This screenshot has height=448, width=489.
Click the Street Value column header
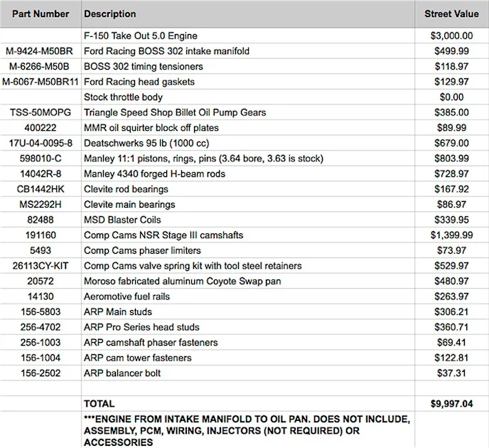[x=451, y=14]
